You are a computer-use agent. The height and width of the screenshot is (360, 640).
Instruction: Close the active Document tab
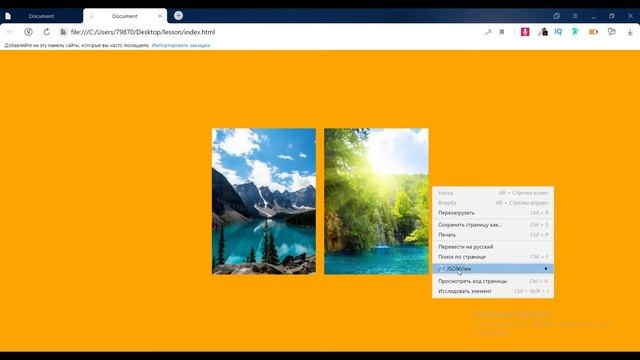coord(160,16)
